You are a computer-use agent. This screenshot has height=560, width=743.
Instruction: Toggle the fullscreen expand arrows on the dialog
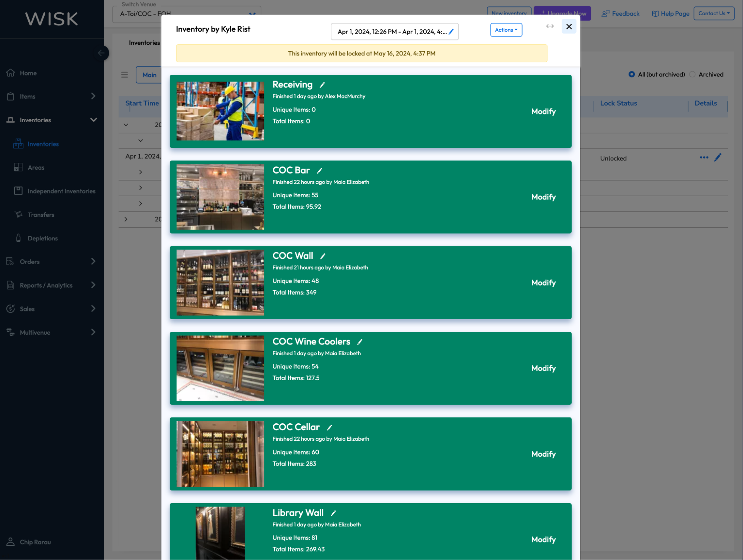coord(550,26)
